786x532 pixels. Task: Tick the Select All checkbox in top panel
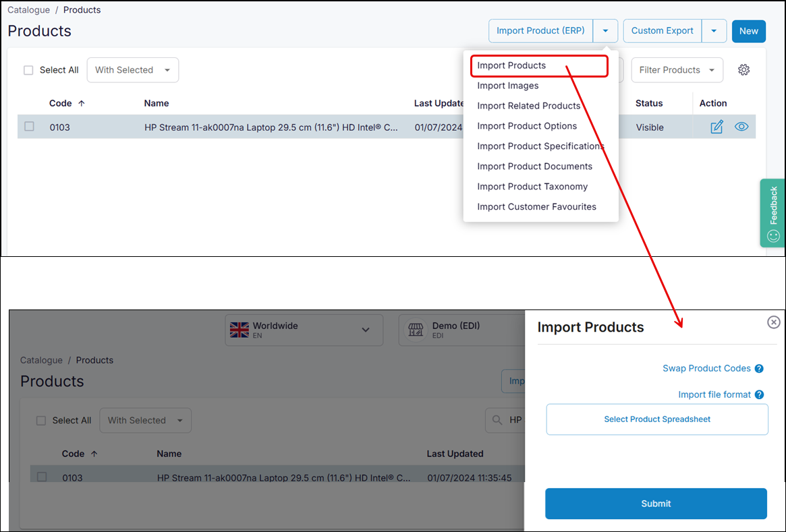pyautogui.click(x=28, y=70)
